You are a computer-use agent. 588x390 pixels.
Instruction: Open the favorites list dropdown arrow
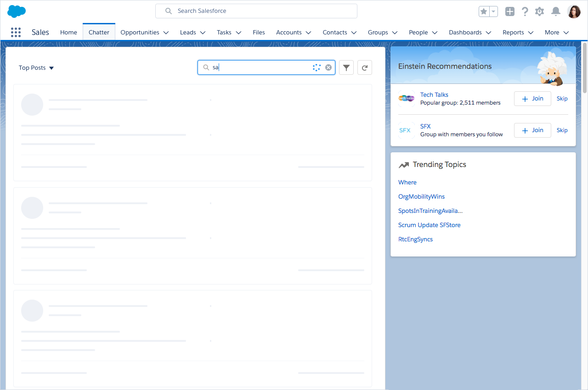pyautogui.click(x=493, y=11)
